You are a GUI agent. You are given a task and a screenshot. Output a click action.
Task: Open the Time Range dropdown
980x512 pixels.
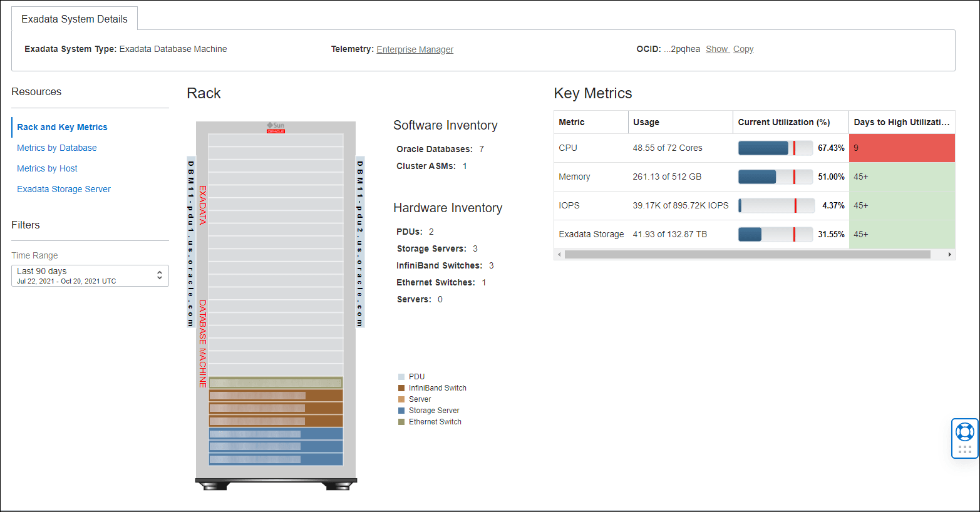point(81,275)
